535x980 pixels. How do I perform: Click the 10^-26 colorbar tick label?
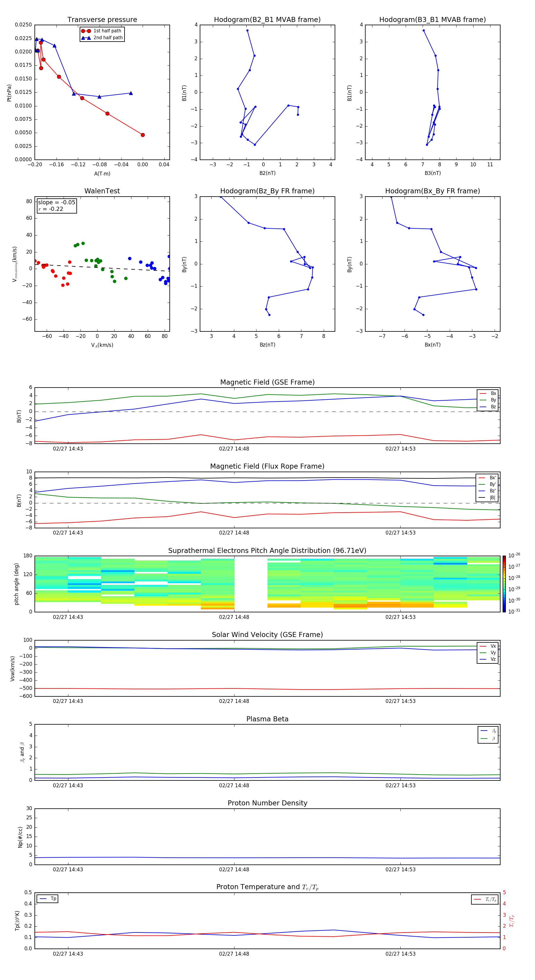click(x=514, y=555)
